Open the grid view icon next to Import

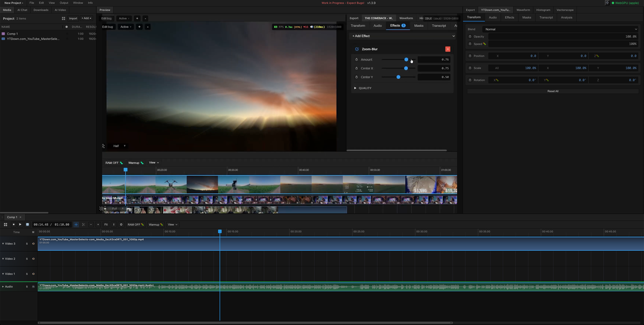[x=64, y=18]
